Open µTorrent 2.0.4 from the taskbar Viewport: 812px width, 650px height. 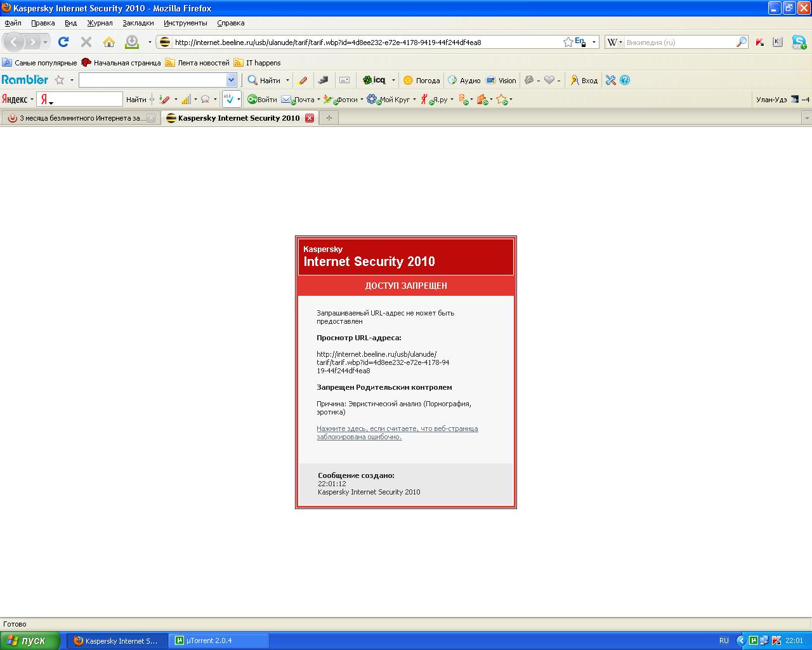tap(219, 640)
